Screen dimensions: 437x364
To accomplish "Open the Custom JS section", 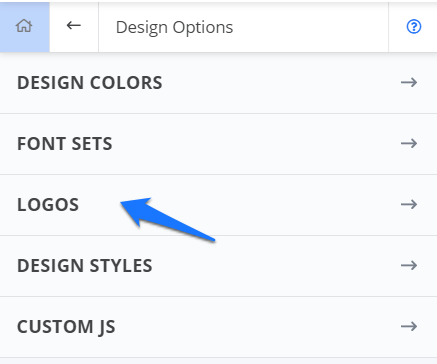I will pyautogui.click(x=66, y=327).
